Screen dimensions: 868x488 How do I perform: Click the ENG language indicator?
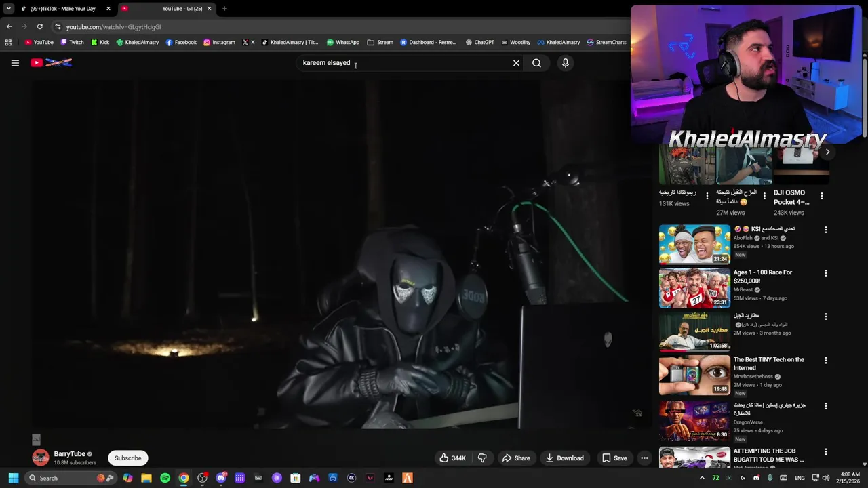(x=800, y=478)
